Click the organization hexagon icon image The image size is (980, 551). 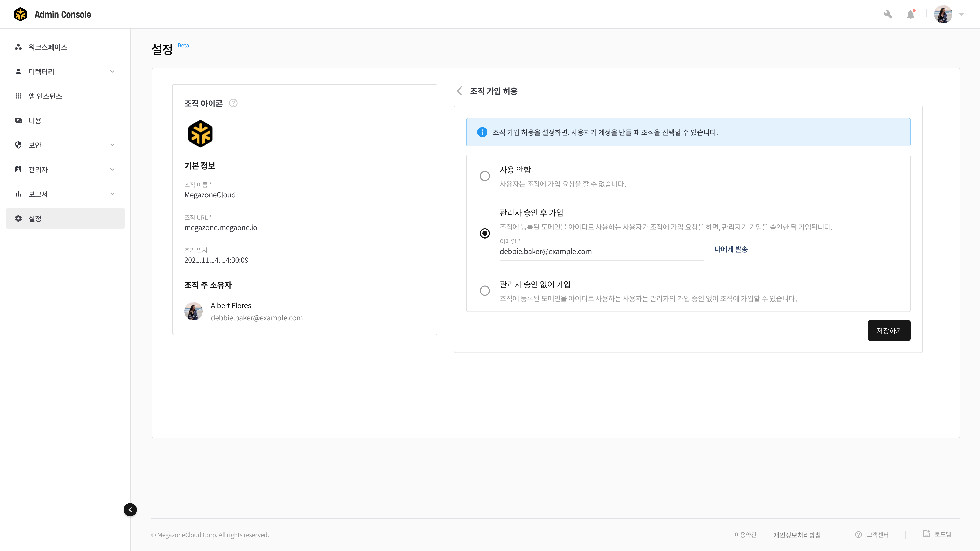[200, 133]
